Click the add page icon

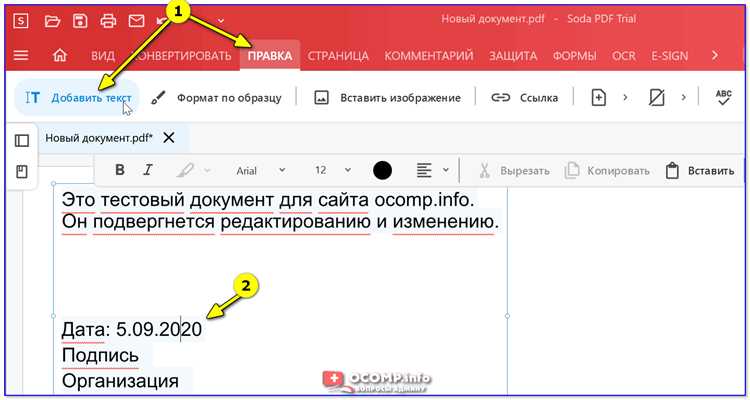[x=598, y=98]
